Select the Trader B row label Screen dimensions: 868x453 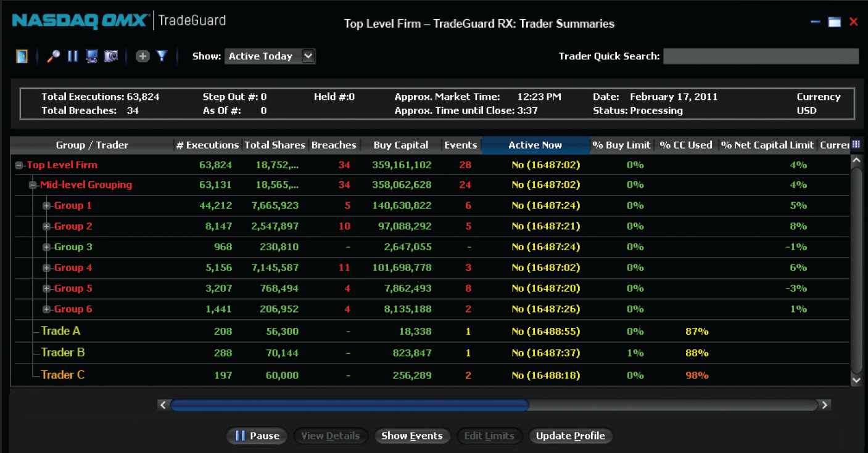coord(63,353)
